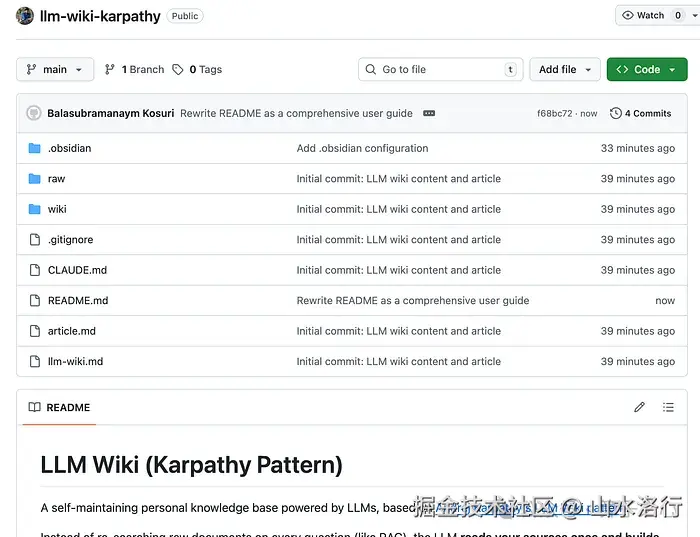Select the README tab

click(x=59, y=407)
